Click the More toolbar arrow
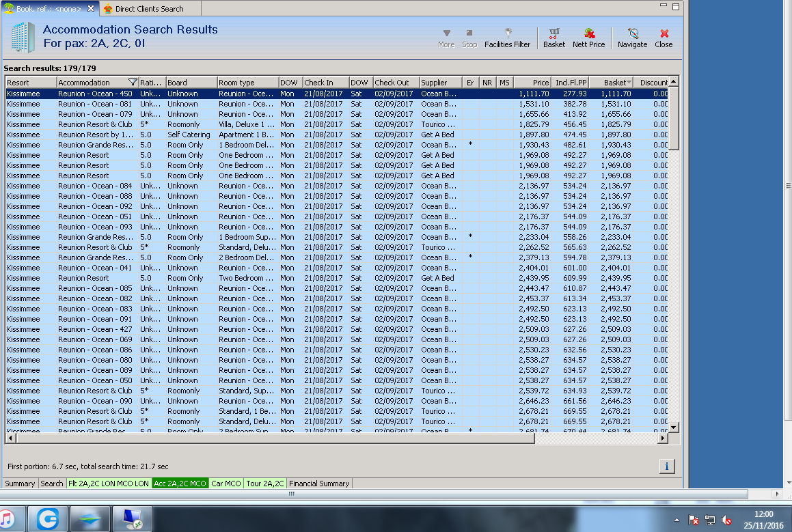This screenshot has height=532, width=792. [446, 37]
